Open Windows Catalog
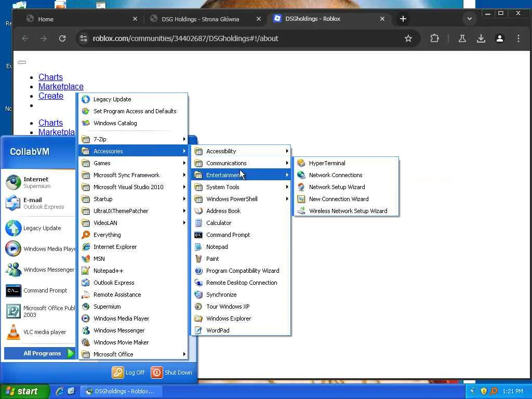This screenshot has height=399, width=532. pyautogui.click(x=133, y=123)
